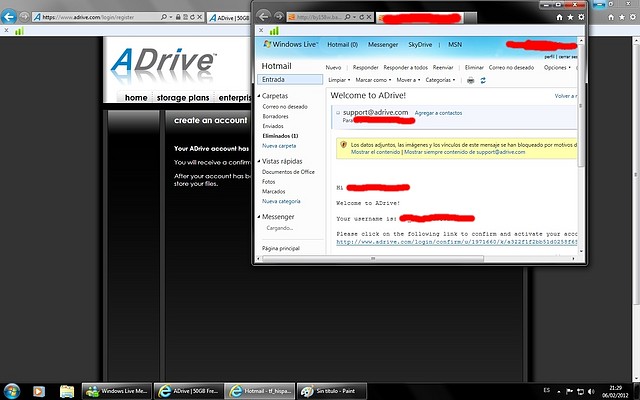Click Nuevo to compose a message
Viewport: 640px width, 400px height.
(333, 68)
